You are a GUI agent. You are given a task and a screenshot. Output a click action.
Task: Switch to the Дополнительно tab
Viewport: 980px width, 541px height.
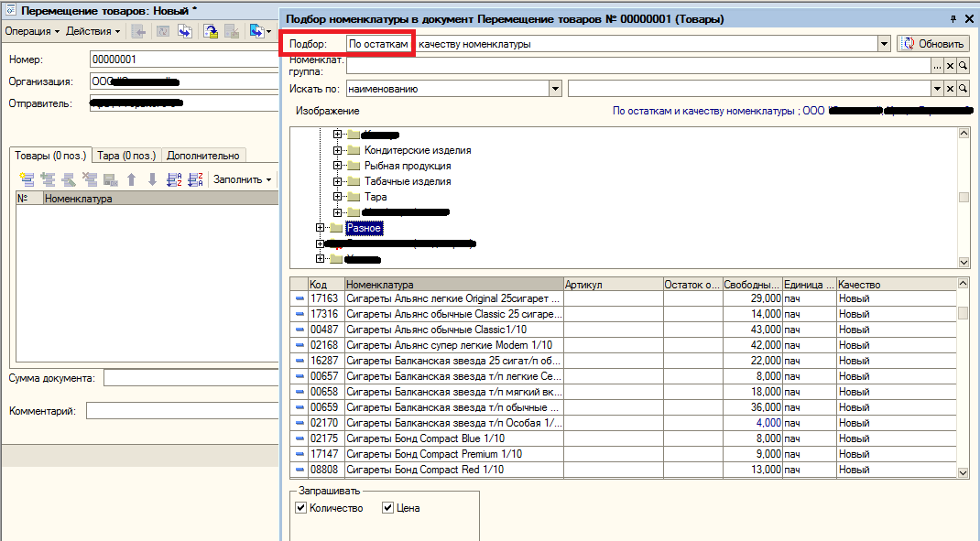(202, 156)
